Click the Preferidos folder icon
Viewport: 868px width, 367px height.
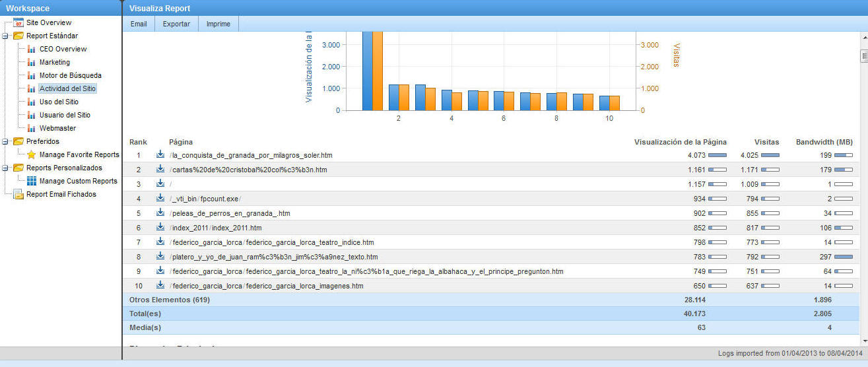18,141
